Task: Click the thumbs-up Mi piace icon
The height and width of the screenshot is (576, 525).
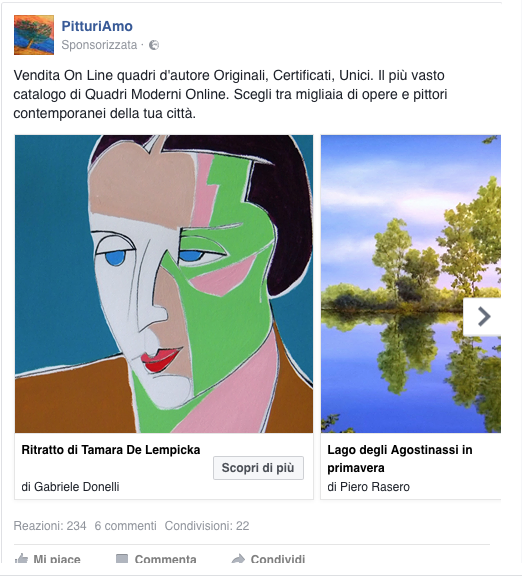Action: 21,558
